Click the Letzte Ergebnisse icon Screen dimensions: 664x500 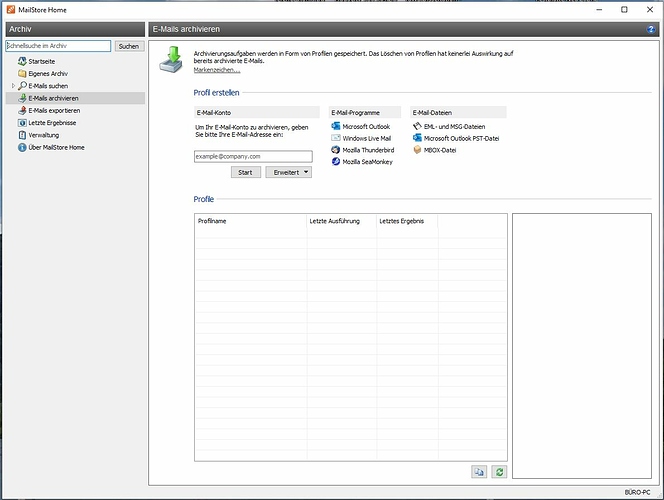[22, 123]
